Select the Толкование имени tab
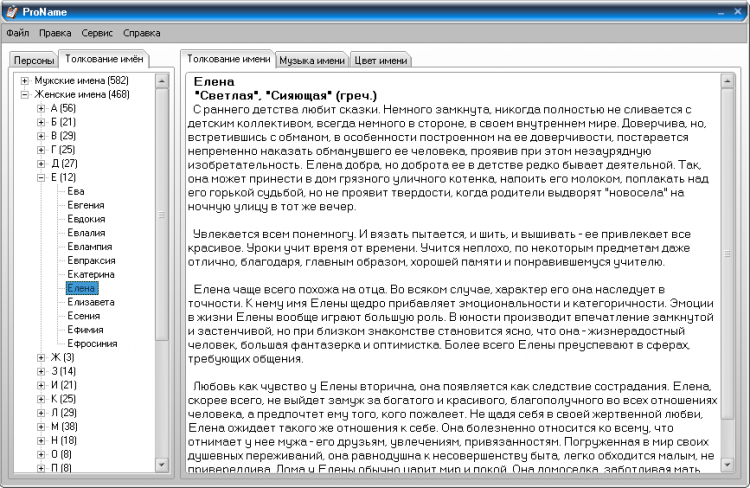Screen dimensions: 750x488 pos(228,59)
